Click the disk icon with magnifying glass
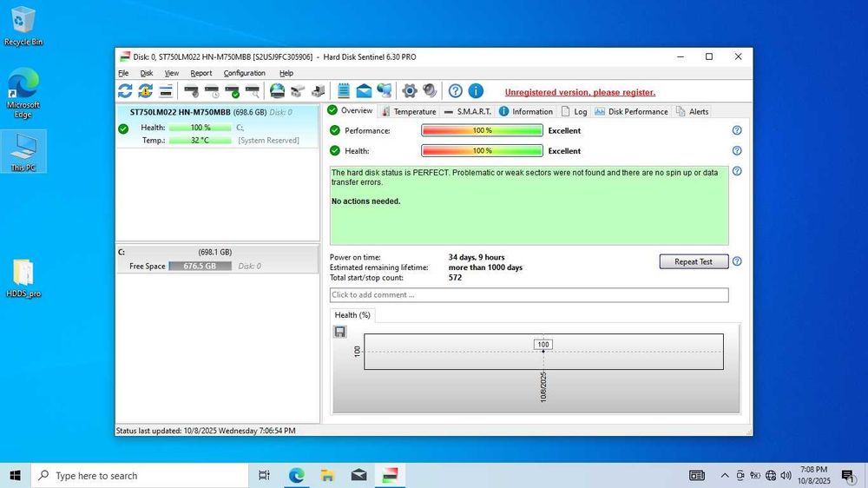Screen dimensions: 868x488 tap(253, 91)
